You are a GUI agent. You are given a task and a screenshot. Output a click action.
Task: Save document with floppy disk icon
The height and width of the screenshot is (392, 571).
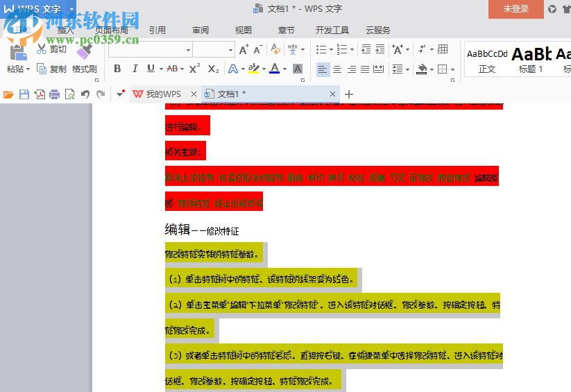coord(24,95)
